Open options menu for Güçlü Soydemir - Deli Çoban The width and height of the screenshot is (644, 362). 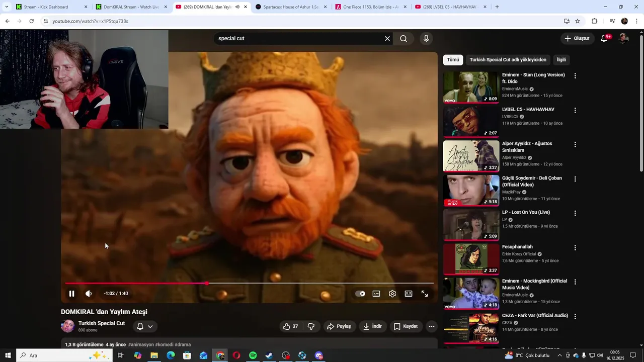575,179
